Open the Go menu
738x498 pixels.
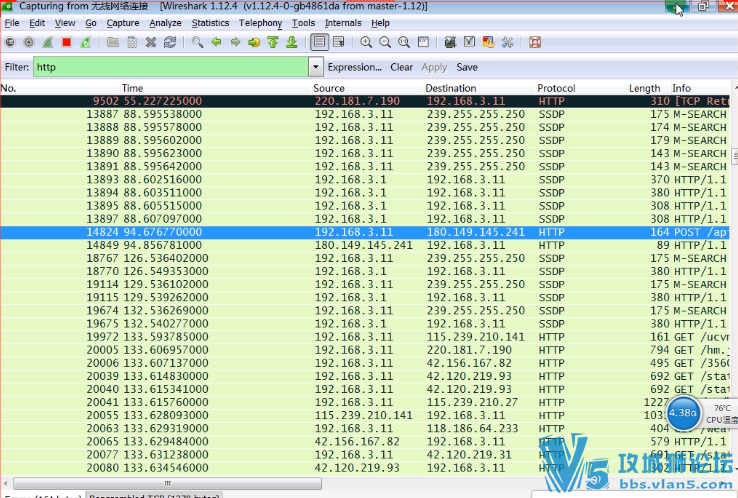[x=91, y=23]
